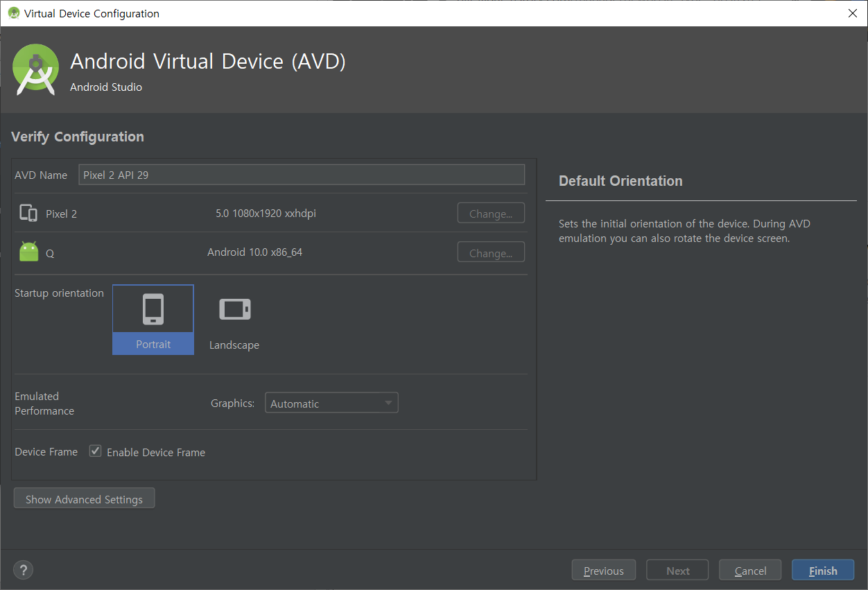Click the 'Pixel 2' device name text
Screen dimensions: 868x590
tap(61, 214)
